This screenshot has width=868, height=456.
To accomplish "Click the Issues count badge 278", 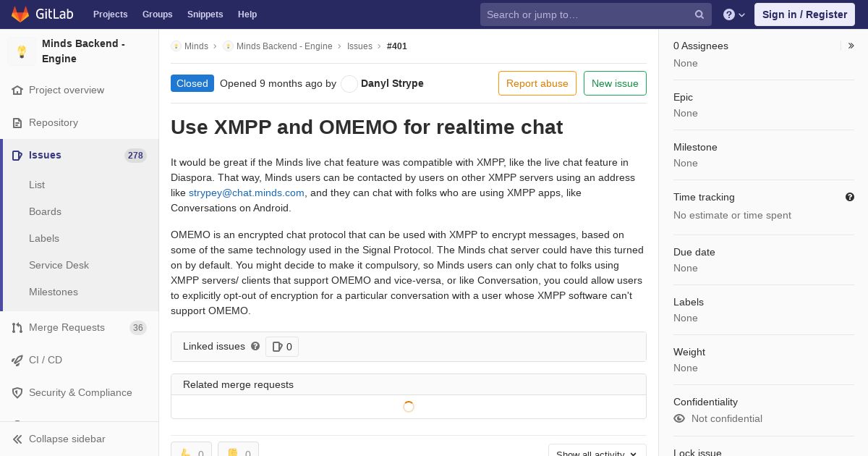I will tap(135, 156).
